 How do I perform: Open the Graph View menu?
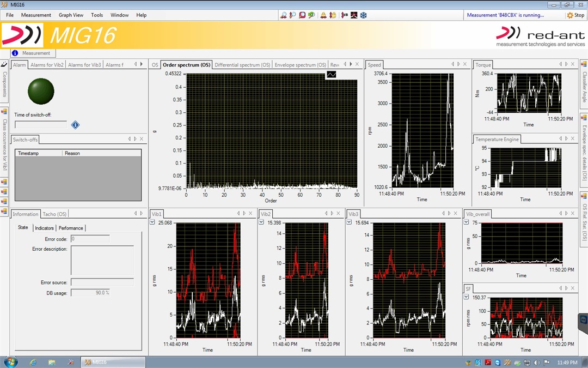click(x=71, y=15)
